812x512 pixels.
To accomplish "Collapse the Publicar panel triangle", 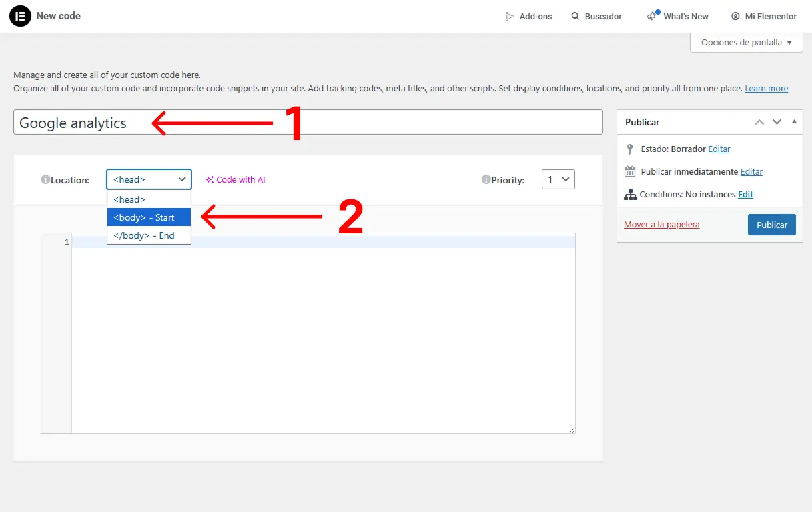I will pos(794,122).
